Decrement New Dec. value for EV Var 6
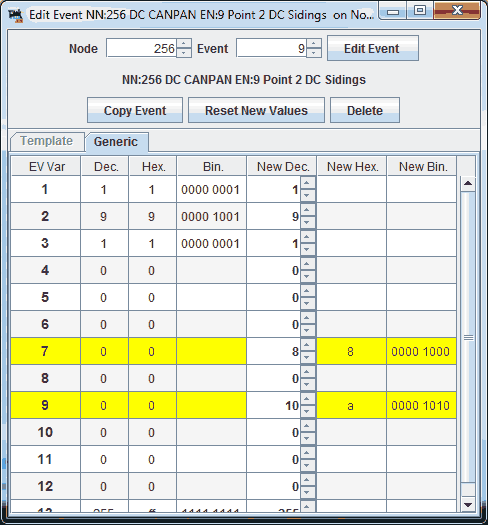Image resolution: width=488 pixels, height=525 pixels. coord(307,330)
